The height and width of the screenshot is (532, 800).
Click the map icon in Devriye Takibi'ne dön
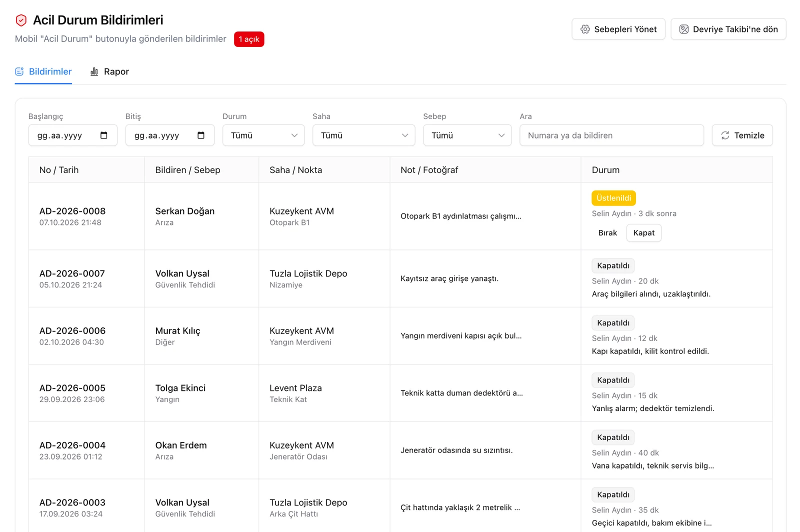(x=684, y=29)
